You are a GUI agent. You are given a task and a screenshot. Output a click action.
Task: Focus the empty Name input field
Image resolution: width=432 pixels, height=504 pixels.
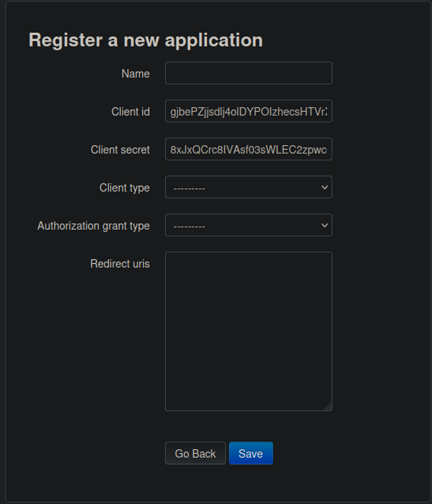[x=249, y=73]
